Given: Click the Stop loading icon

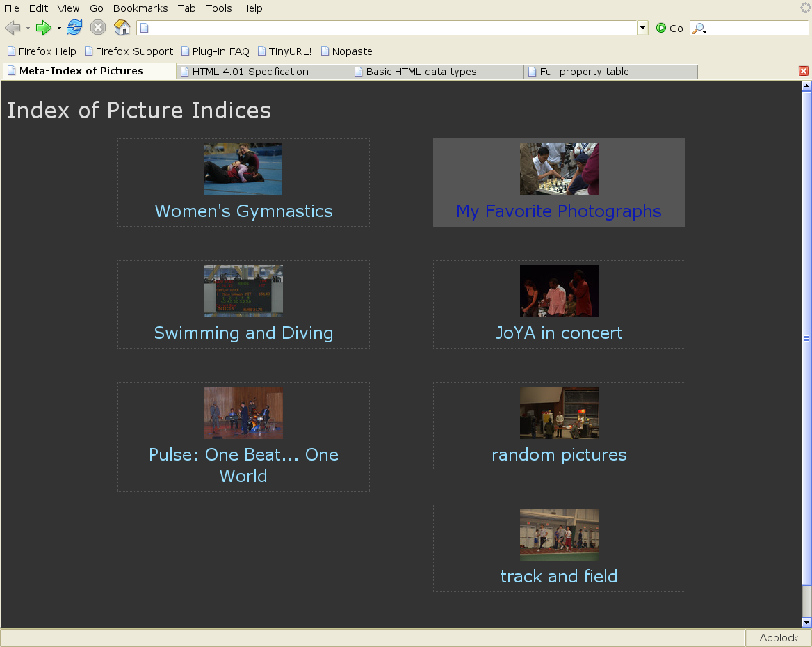Looking at the screenshot, I should coord(98,28).
